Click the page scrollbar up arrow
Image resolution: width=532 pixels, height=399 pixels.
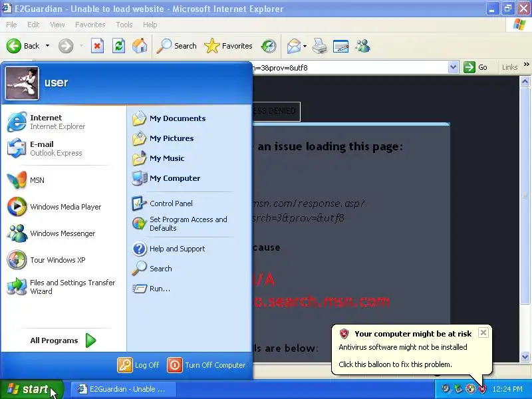coord(525,81)
